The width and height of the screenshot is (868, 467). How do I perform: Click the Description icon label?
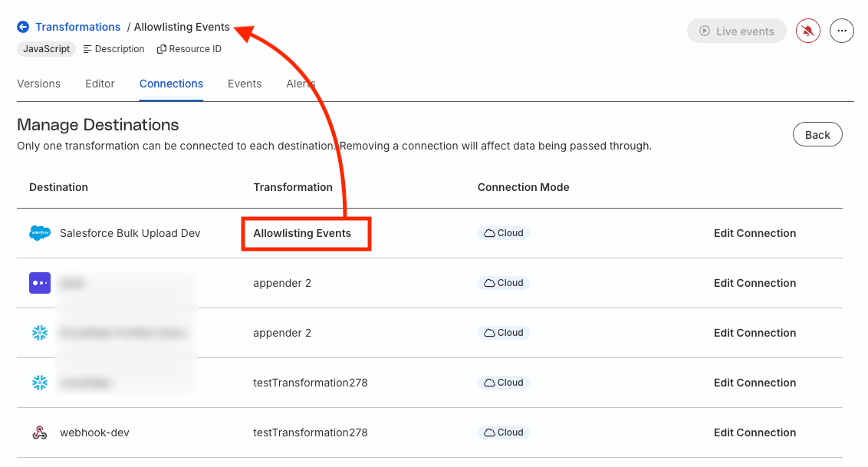(x=113, y=49)
